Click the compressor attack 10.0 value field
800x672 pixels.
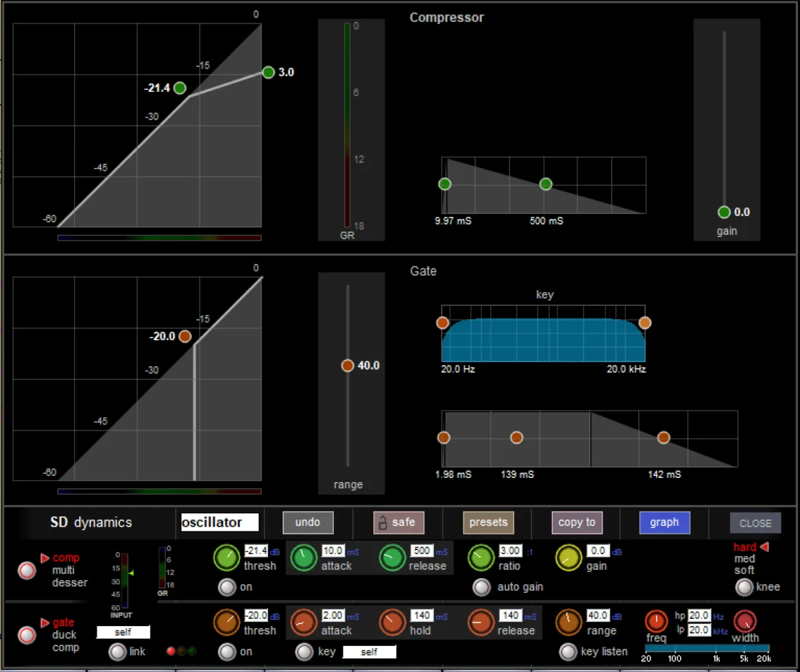click(333, 551)
